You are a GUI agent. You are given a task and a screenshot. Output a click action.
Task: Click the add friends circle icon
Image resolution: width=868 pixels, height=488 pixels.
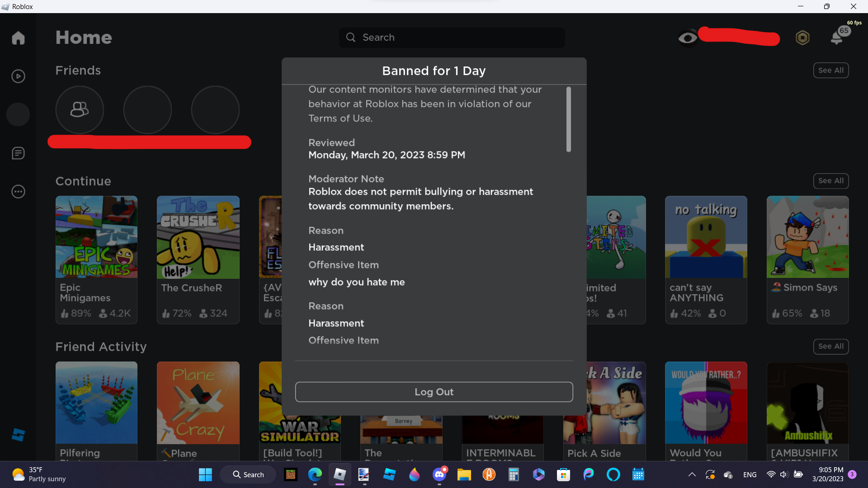80,110
